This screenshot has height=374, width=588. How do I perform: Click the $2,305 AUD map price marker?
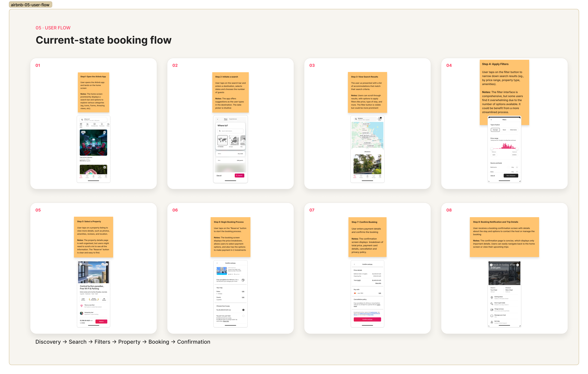tap(367, 143)
